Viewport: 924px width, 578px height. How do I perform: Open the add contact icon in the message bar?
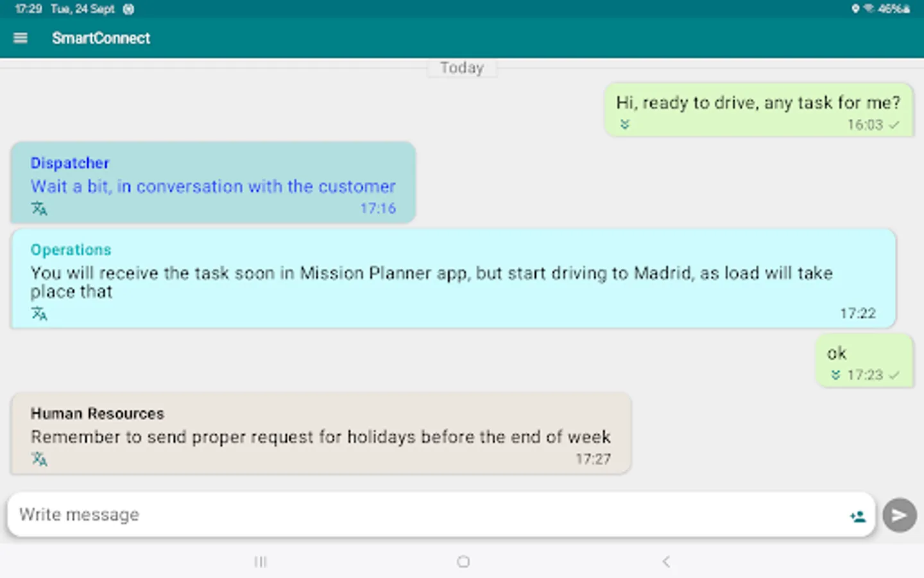(x=857, y=514)
